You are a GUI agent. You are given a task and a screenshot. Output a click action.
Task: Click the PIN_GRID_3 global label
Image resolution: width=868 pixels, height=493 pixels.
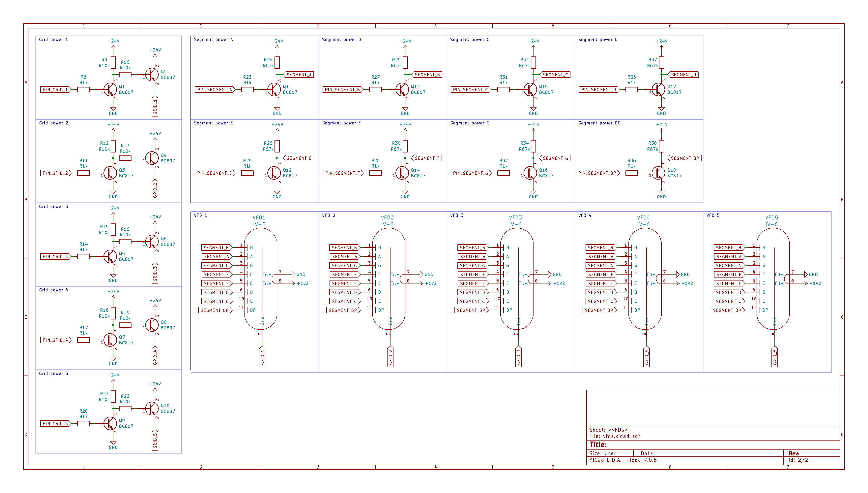55,256
